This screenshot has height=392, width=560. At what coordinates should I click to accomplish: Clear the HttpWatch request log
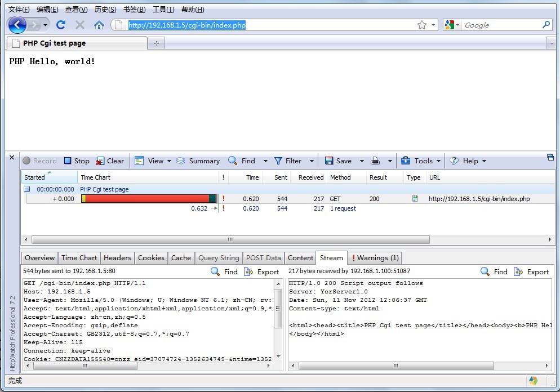110,161
